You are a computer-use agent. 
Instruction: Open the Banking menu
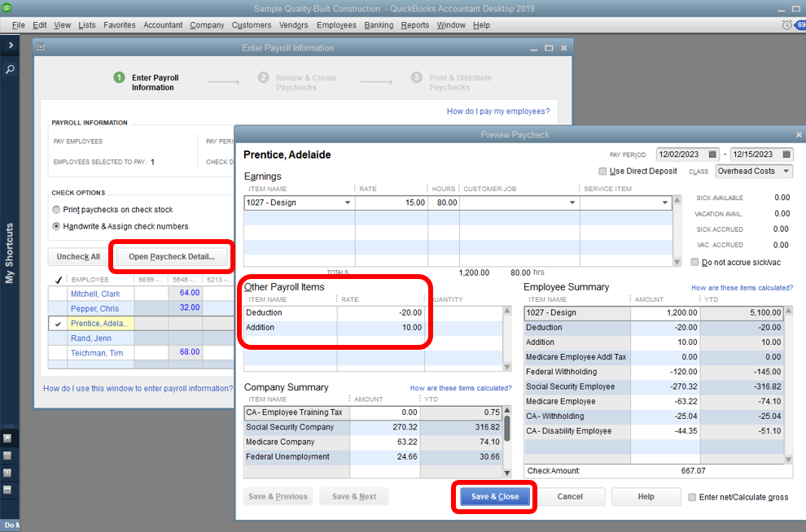(379, 24)
